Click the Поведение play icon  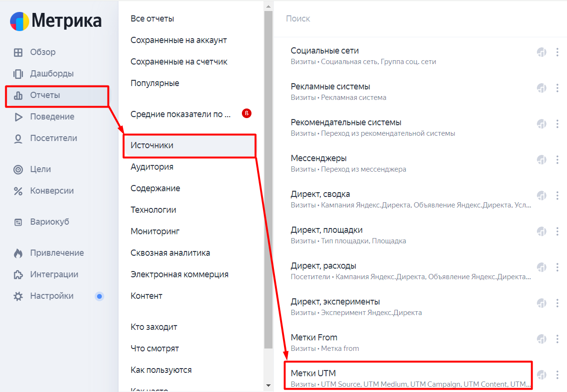18,117
